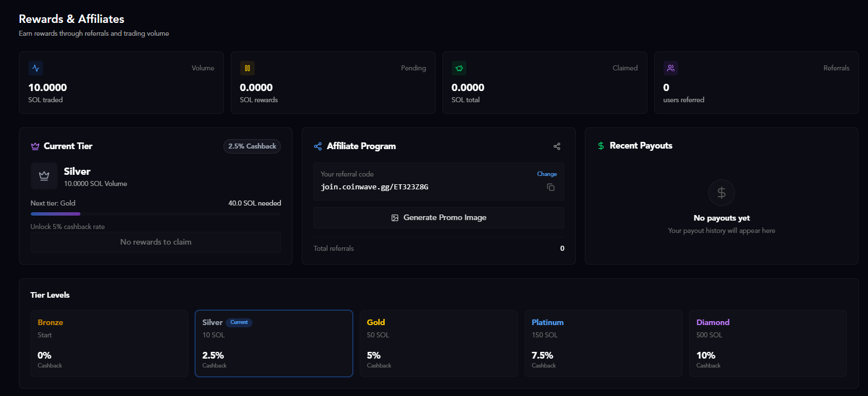Click the No rewards to claim button
868x396 pixels.
pos(156,242)
